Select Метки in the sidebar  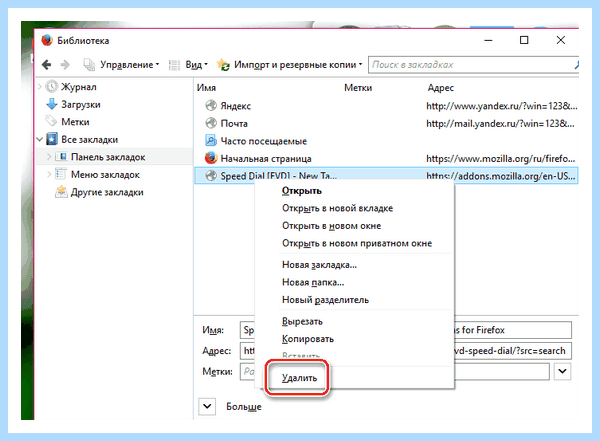(75, 122)
